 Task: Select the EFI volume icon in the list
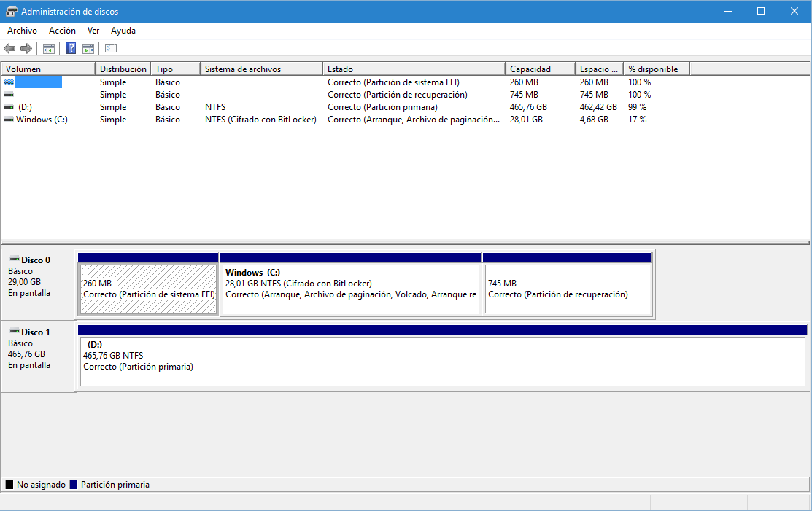(x=9, y=82)
